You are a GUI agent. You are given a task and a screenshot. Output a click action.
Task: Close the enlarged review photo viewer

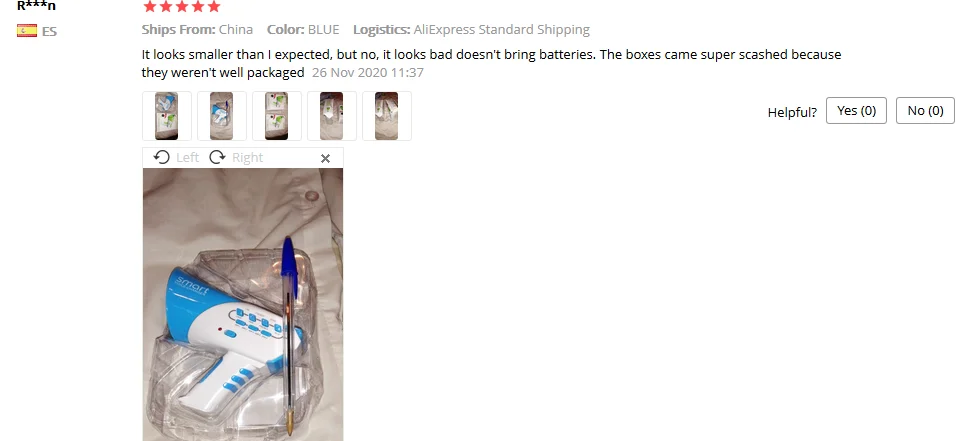click(325, 159)
